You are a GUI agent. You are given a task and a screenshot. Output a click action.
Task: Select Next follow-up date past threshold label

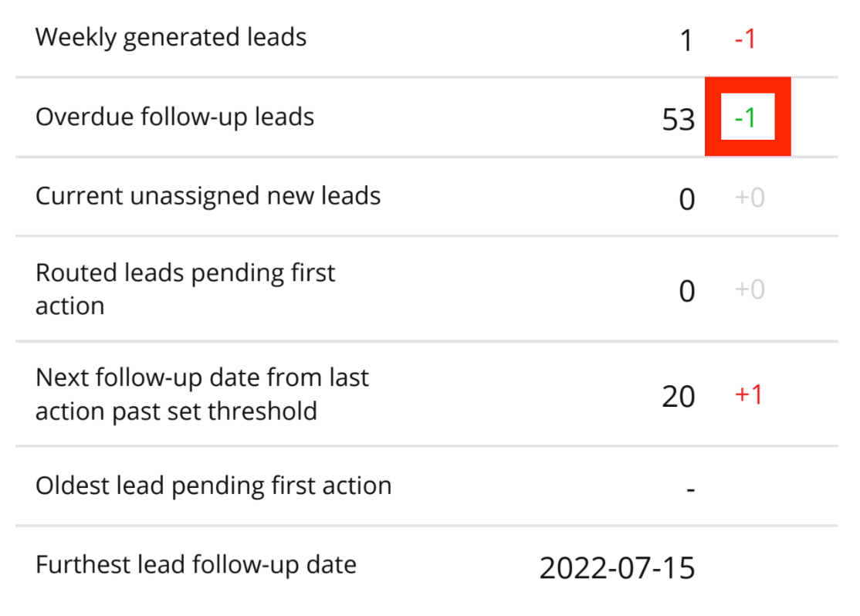[202, 394]
